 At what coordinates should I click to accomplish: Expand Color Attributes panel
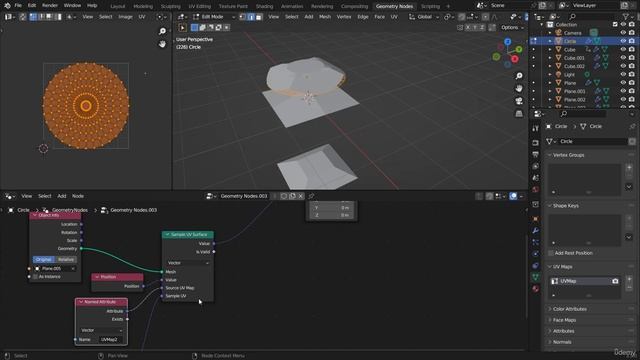click(x=550, y=309)
